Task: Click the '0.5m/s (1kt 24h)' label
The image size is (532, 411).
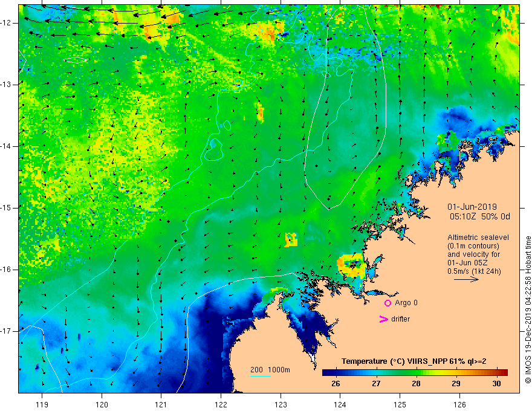Action: click(474, 271)
